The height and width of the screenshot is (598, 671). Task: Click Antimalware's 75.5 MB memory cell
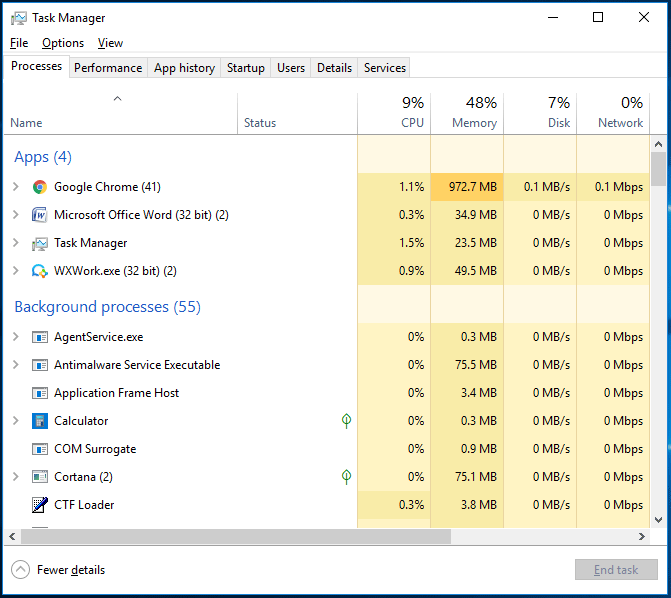[x=467, y=365]
